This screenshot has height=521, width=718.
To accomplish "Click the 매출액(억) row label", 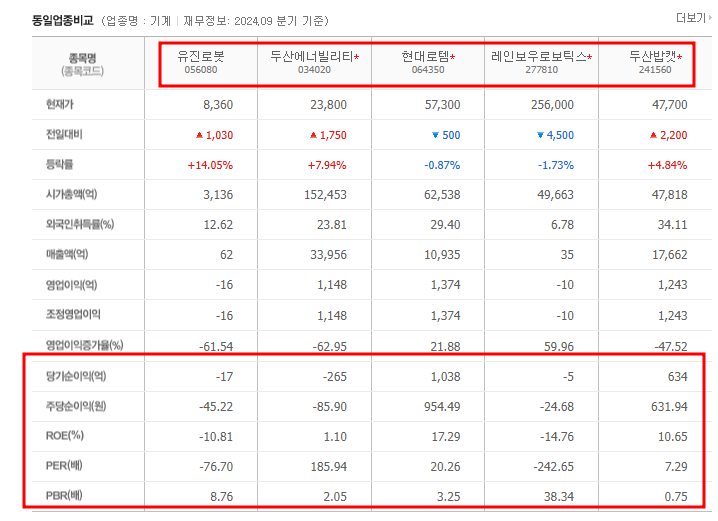I will (67, 254).
